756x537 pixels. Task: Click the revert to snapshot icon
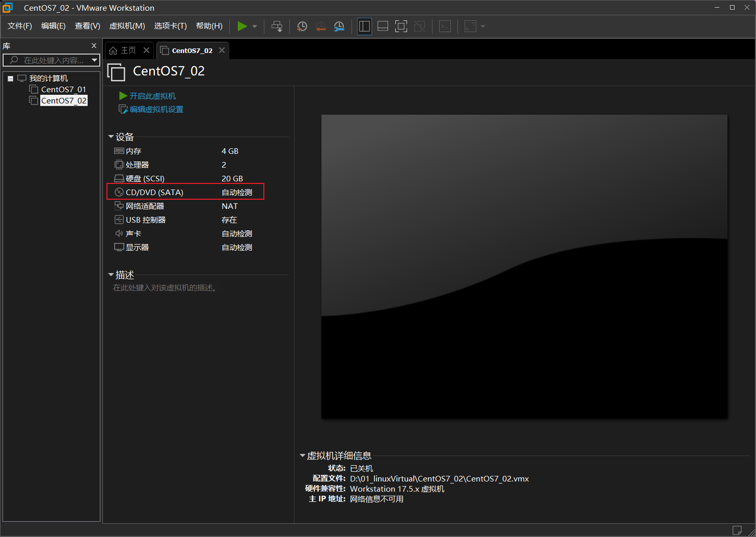[320, 26]
